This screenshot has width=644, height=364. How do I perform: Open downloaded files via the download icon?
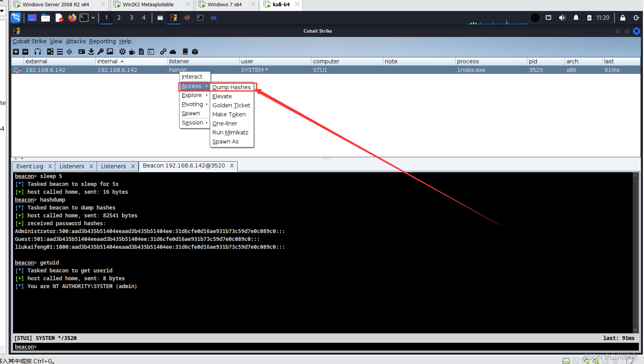(x=91, y=51)
